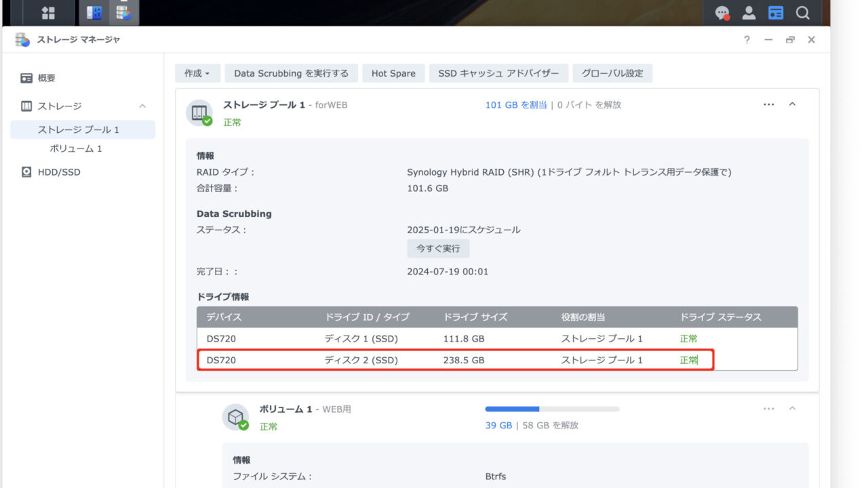Click the 111.8 GB drive size cell
Image resolution: width=868 pixels, height=488 pixels.
tap(464, 339)
